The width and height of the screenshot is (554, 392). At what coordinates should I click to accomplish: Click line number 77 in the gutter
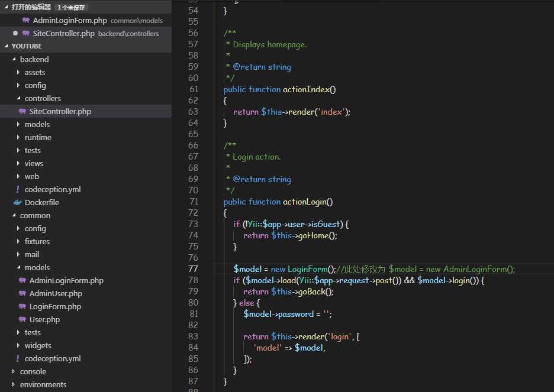tap(194, 269)
